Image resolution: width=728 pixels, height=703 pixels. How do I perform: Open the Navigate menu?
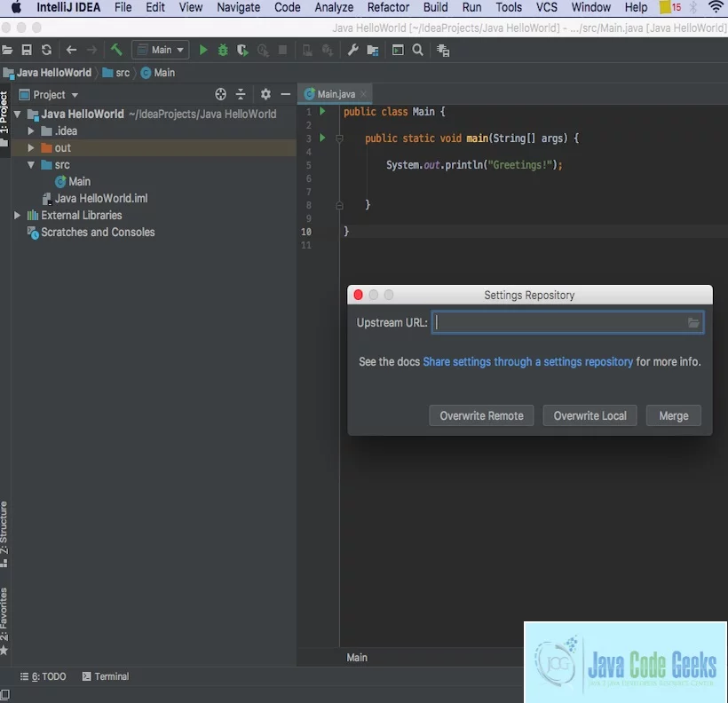pyautogui.click(x=239, y=7)
